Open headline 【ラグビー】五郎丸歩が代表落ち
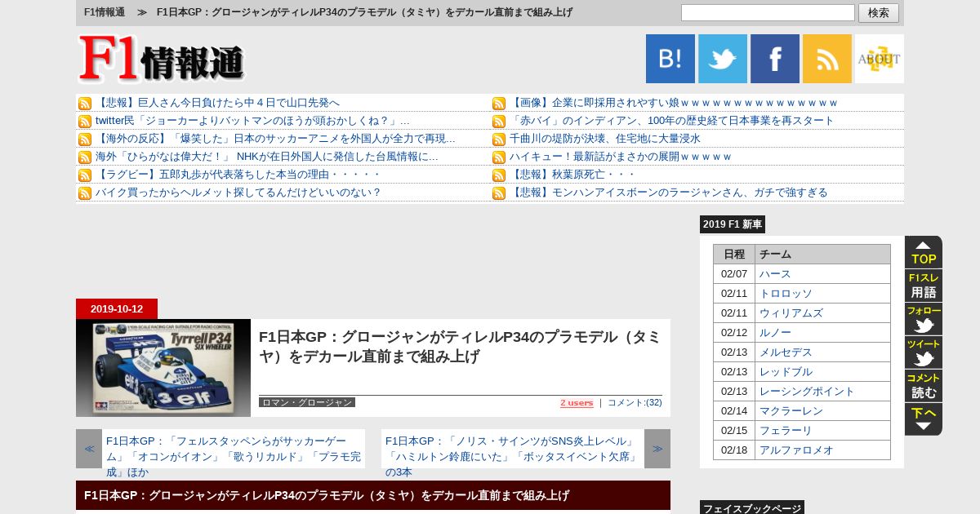This screenshot has width=980, height=514. [238, 175]
